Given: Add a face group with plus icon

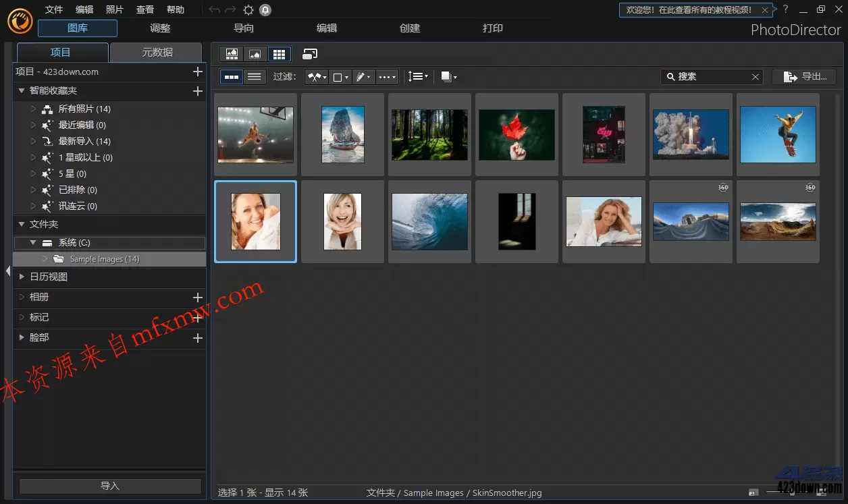Looking at the screenshot, I should pos(198,338).
